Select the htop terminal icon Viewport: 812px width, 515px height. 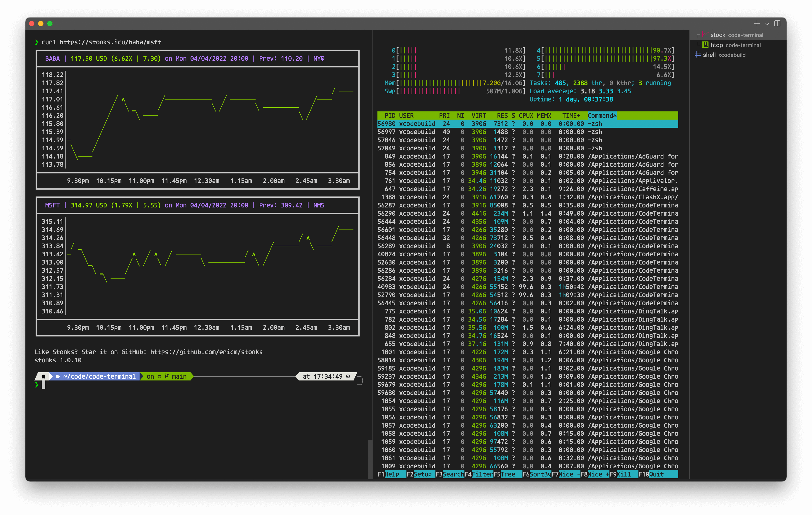(705, 45)
